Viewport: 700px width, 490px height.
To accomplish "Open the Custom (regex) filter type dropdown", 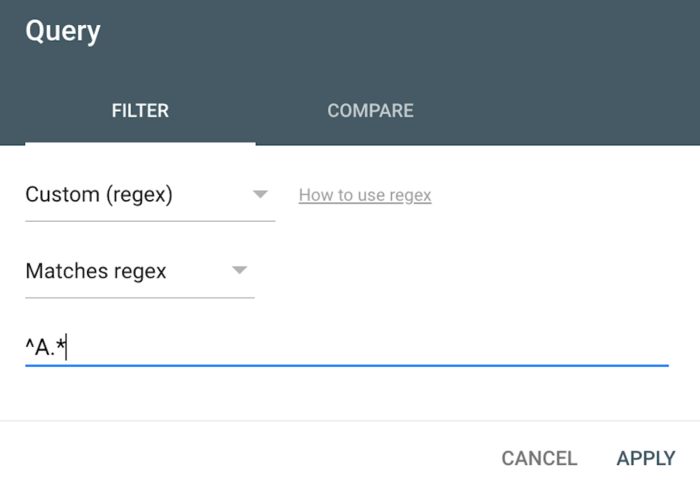I will (150, 195).
